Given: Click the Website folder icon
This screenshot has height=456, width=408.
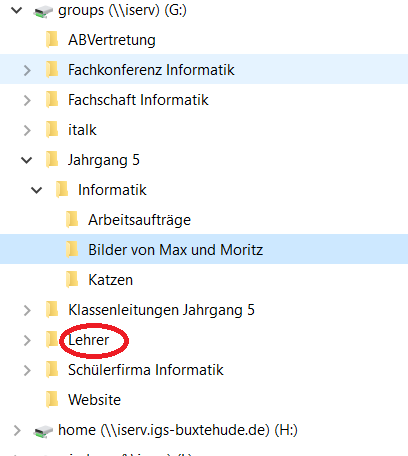Looking at the screenshot, I should [52, 400].
